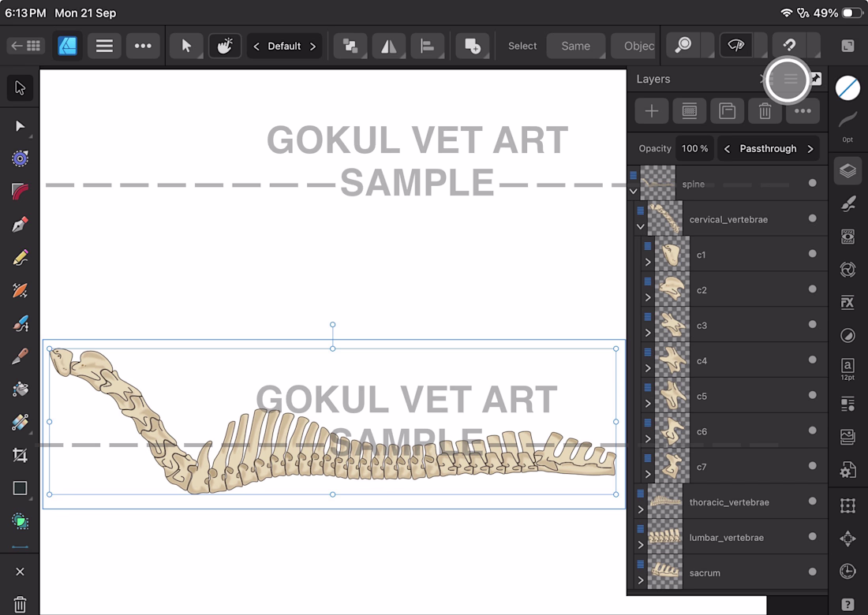Expand the thoracic_vertebrae group
868x615 pixels.
(641, 510)
